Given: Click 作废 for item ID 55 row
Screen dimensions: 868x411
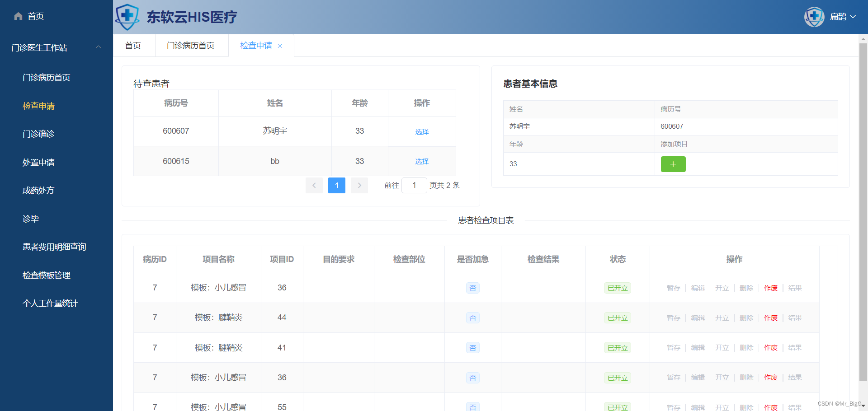Looking at the screenshot, I should click(x=771, y=407).
